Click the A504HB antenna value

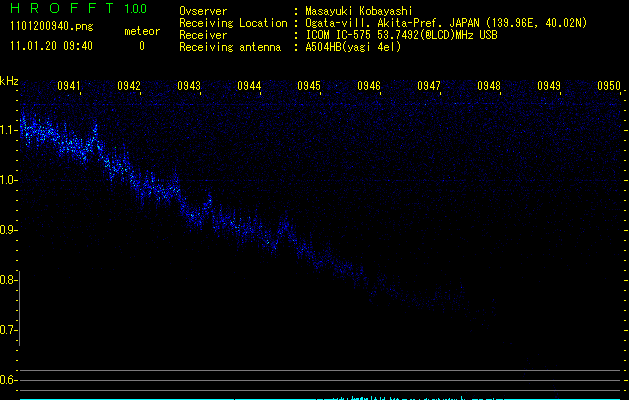tap(353, 46)
